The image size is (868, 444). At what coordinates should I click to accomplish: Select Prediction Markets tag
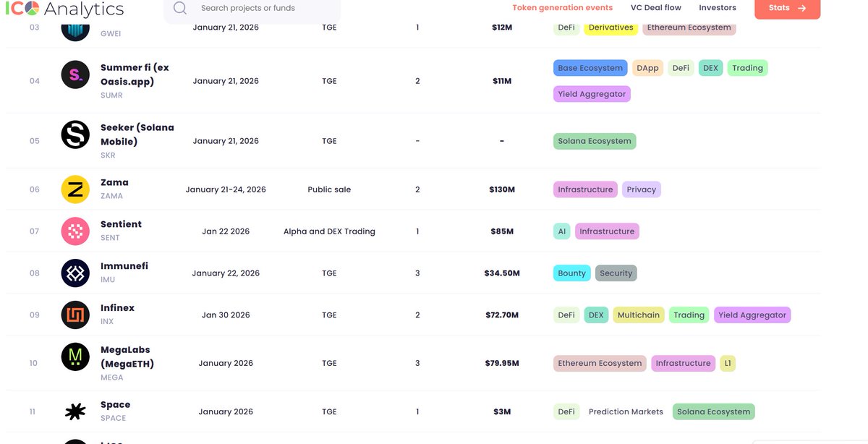626,411
